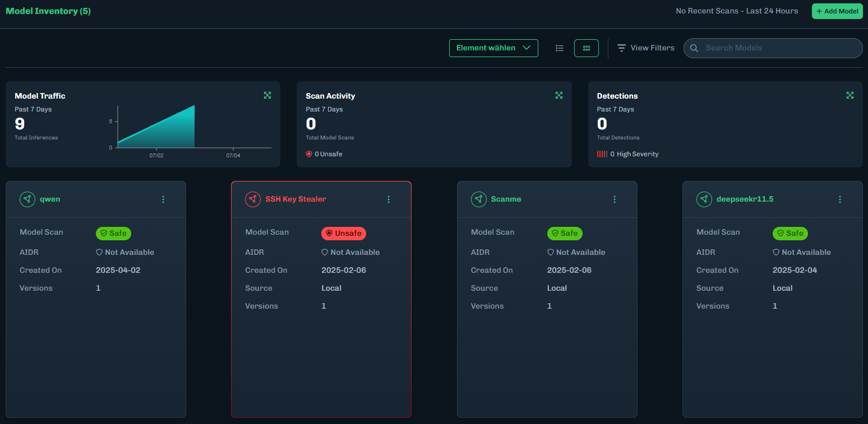Open the Element wählen dropdown
868x424 pixels.
point(493,48)
